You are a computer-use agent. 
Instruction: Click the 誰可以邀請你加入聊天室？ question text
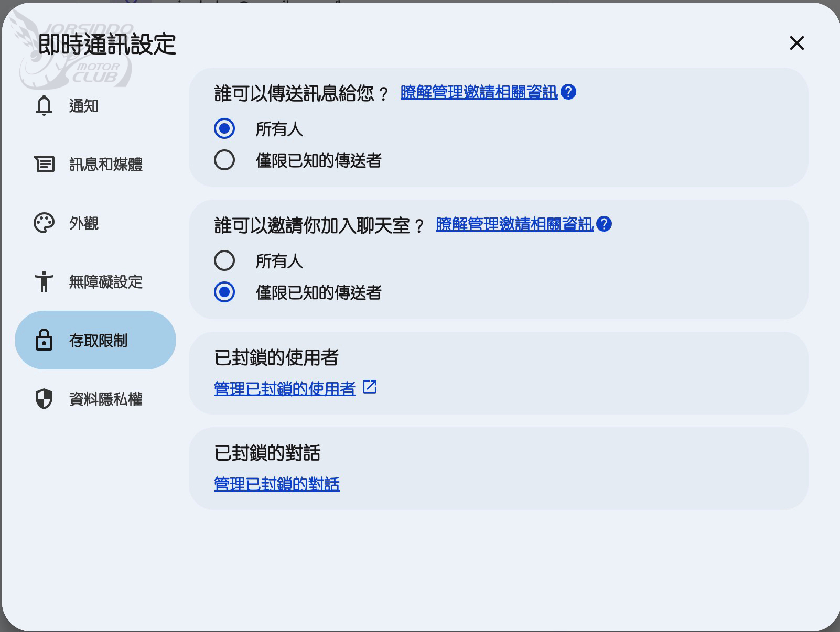click(x=319, y=226)
